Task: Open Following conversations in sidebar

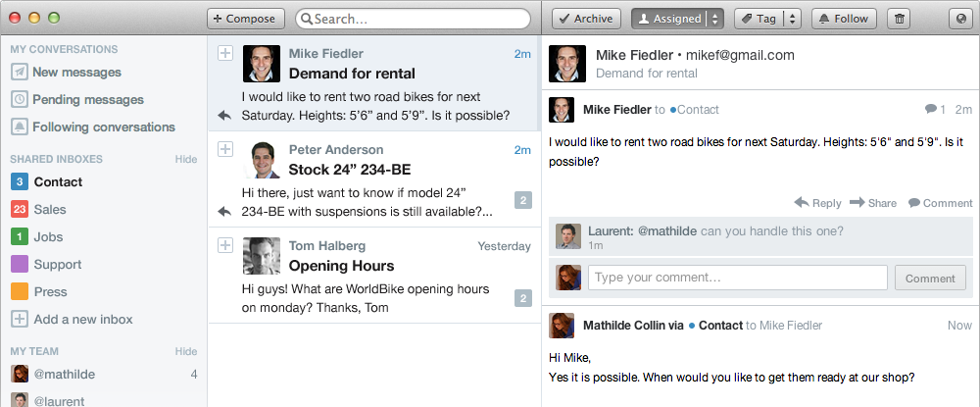Action: pyautogui.click(x=103, y=127)
